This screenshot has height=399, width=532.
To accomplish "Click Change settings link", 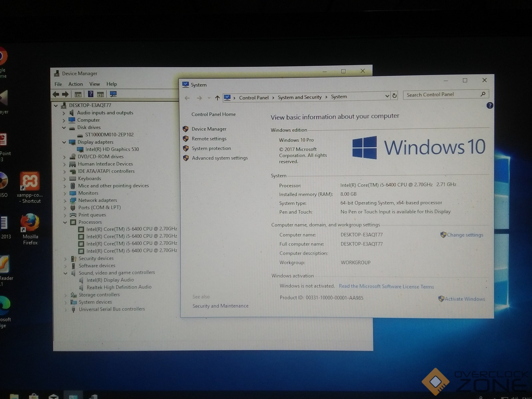I will [x=465, y=235].
